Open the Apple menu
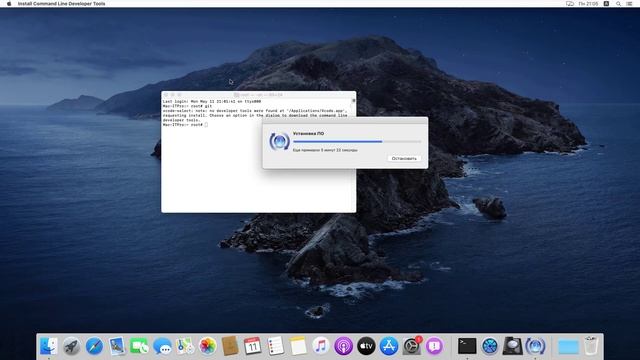Image resolution: width=640 pixels, height=360 pixels. click(x=9, y=3)
